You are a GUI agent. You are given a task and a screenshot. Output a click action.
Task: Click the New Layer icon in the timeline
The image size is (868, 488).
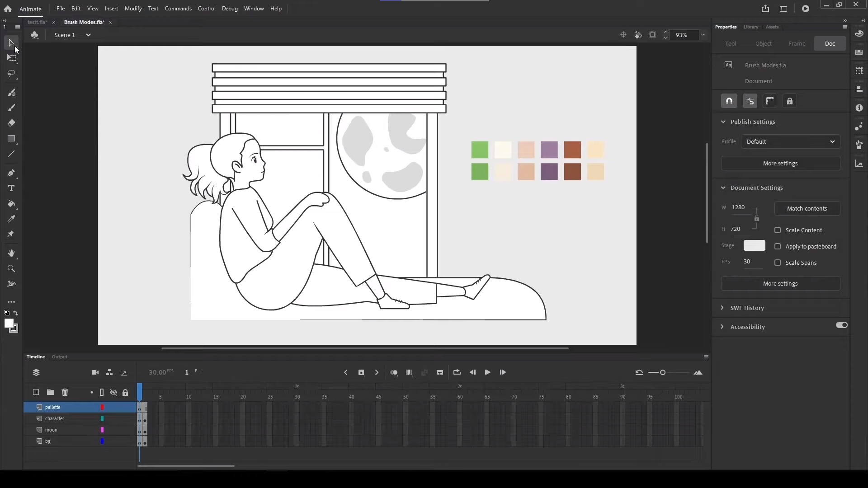click(x=36, y=392)
